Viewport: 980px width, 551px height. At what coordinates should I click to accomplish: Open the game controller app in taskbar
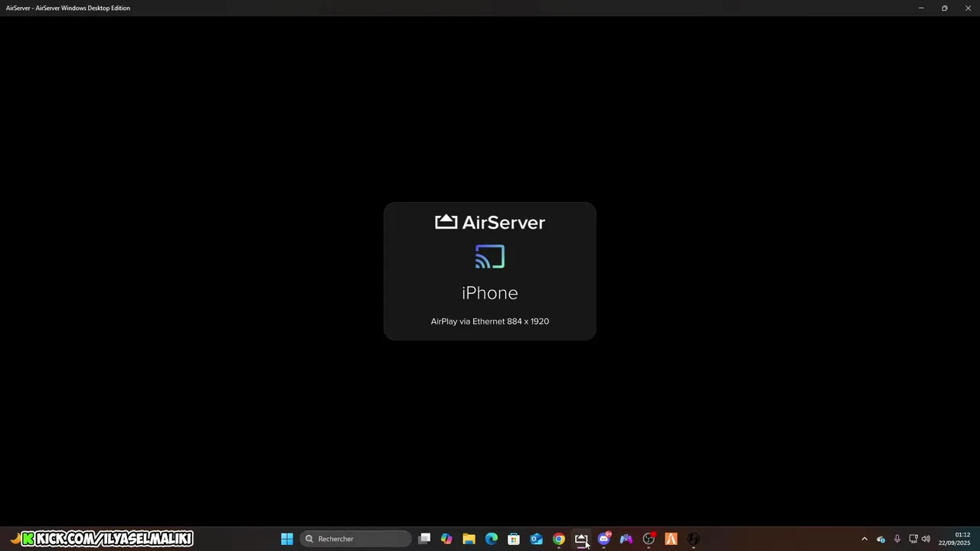pos(626,539)
